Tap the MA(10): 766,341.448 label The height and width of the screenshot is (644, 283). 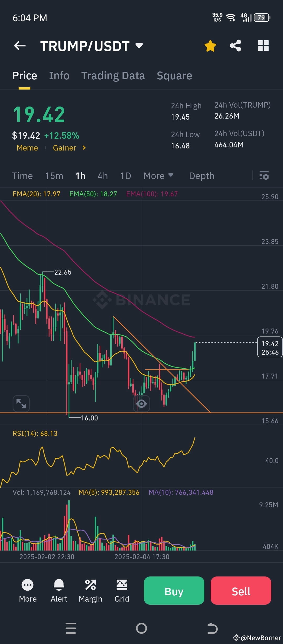pos(181,492)
